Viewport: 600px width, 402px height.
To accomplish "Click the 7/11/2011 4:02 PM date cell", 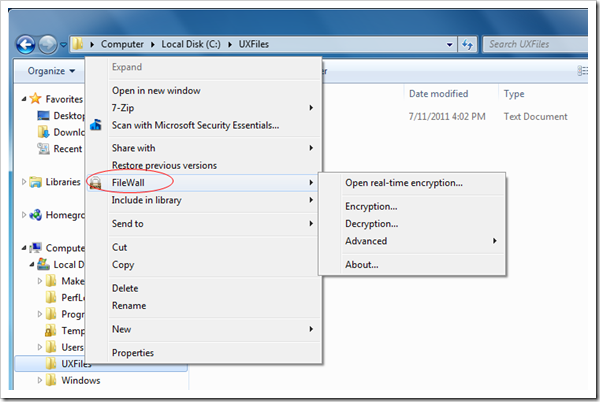I will 447,116.
